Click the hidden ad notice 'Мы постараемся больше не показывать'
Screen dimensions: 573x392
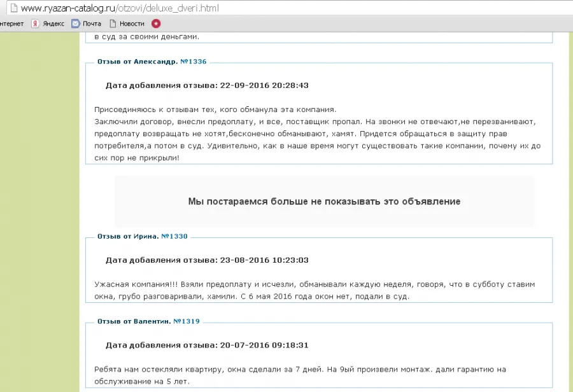point(324,202)
